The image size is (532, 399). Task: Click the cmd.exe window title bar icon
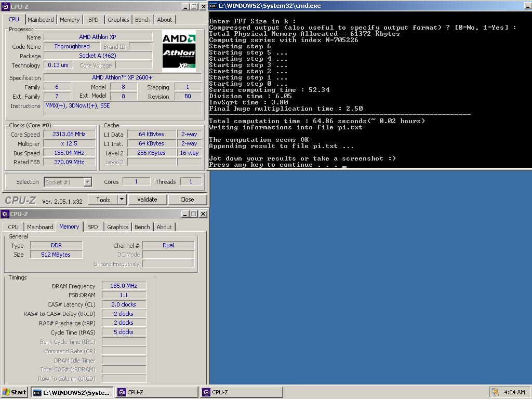212,6
